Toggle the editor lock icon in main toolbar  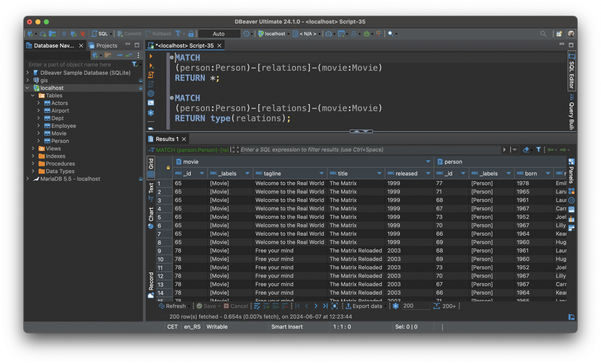click(191, 33)
